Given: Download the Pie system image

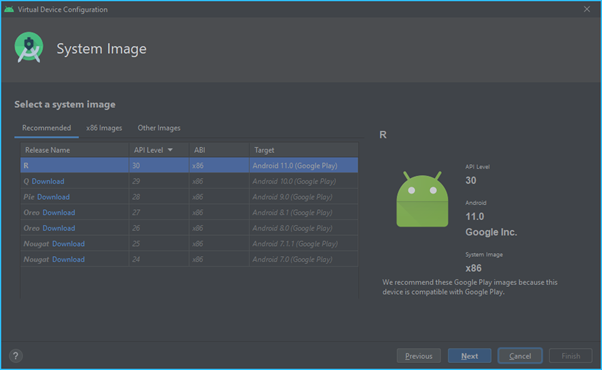Looking at the screenshot, I should pos(53,197).
